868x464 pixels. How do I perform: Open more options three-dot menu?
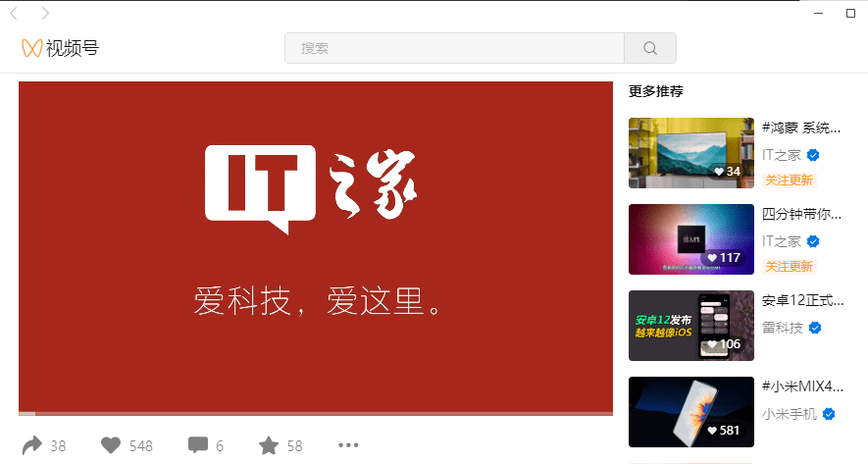point(348,445)
